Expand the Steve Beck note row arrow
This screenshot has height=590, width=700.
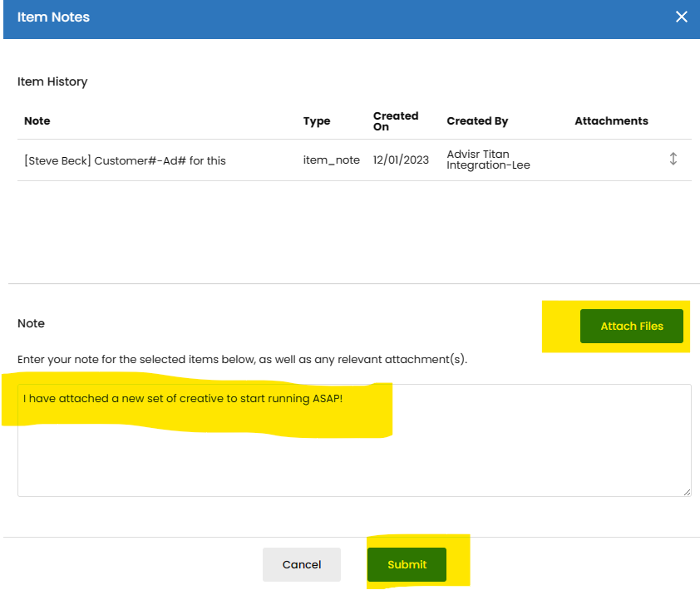(x=673, y=159)
